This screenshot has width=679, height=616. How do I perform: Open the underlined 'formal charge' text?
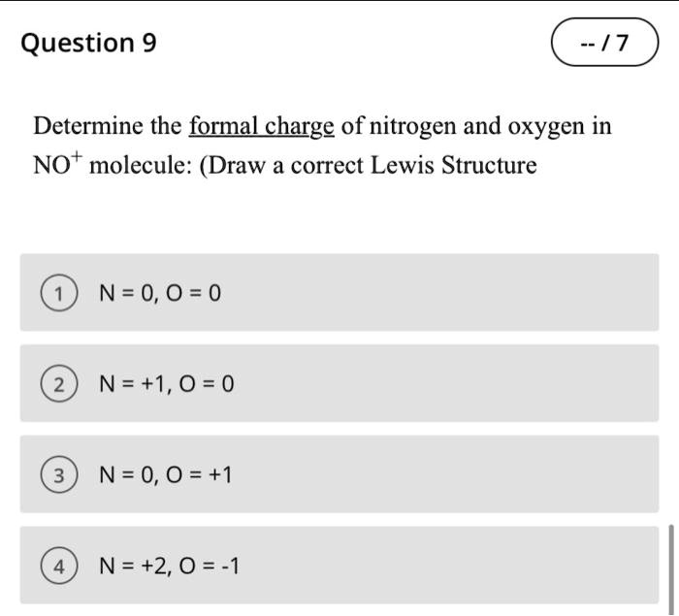[262, 126]
